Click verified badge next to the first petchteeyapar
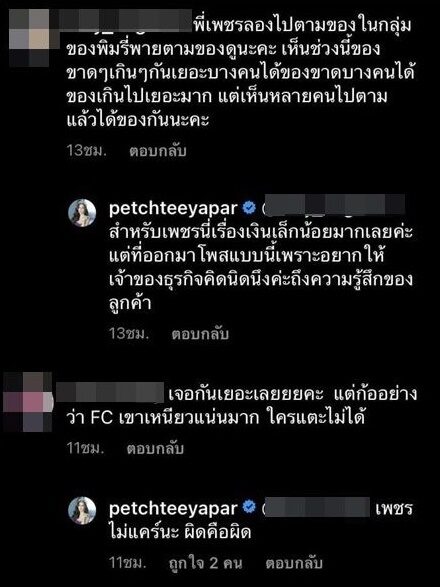The width and height of the screenshot is (440, 587). coord(249,207)
